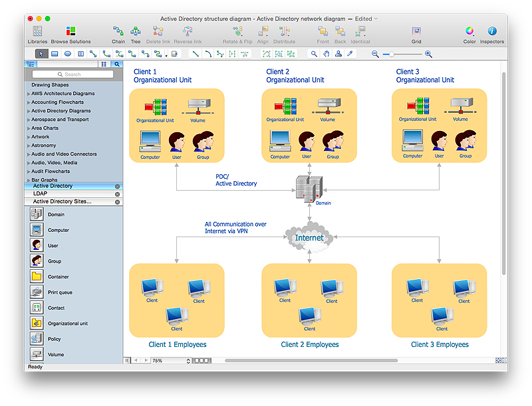Expand Accounting Flowcharts category
The height and width of the screenshot is (406, 532).
(29, 102)
